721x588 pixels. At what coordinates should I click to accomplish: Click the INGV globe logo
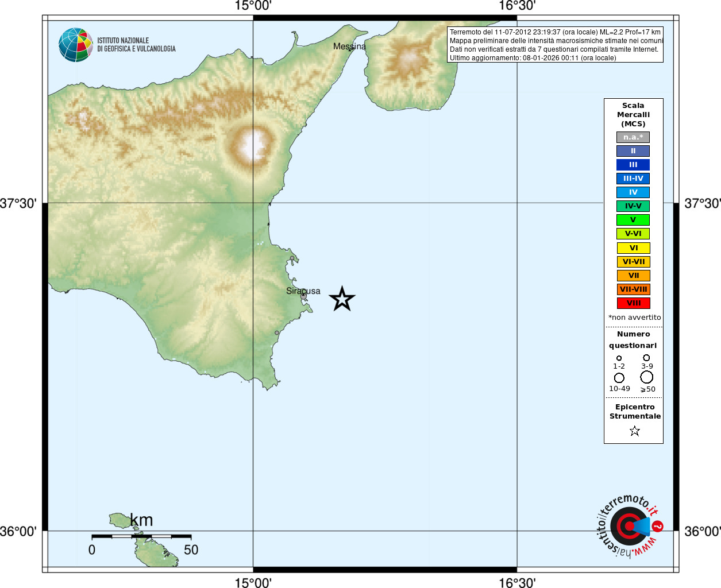(x=76, y=45)
